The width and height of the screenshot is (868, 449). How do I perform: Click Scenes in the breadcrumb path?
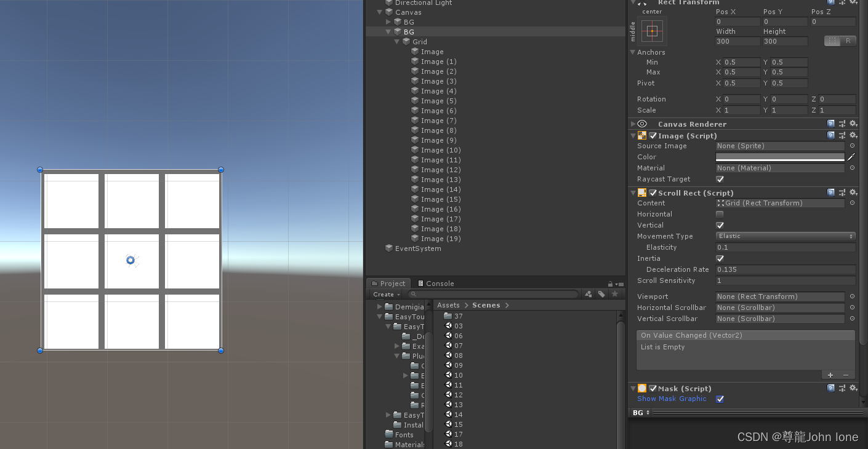point(486,305)
